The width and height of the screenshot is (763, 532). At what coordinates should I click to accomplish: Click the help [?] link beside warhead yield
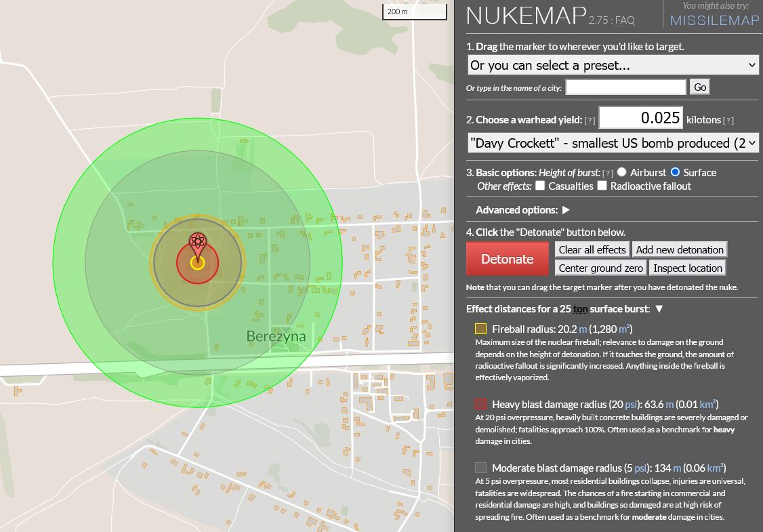pos(590,120)
